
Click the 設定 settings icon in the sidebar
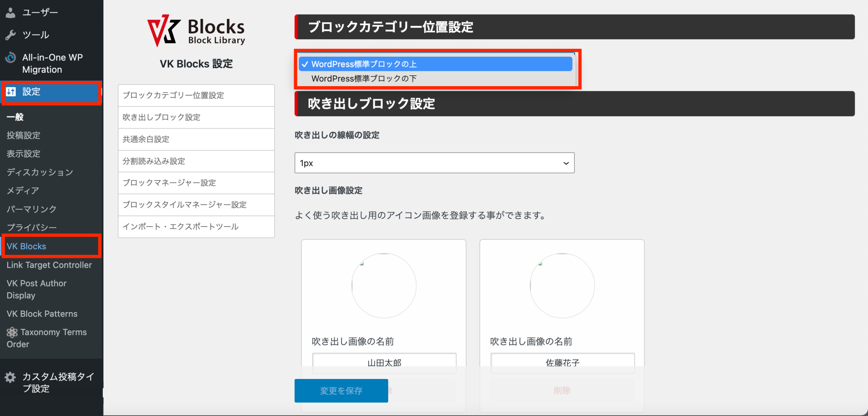click(x=11, y=92)
